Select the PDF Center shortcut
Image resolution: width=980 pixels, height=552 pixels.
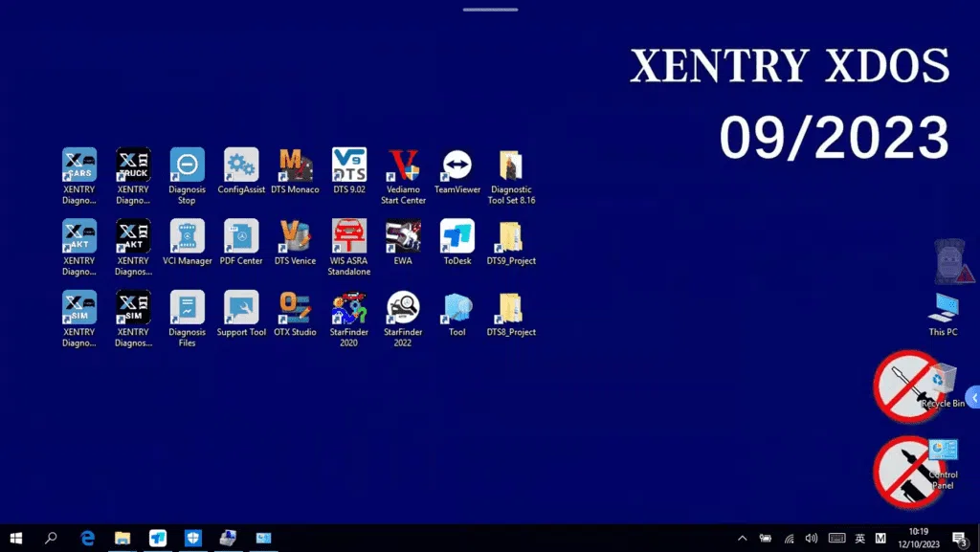[241, 236]
